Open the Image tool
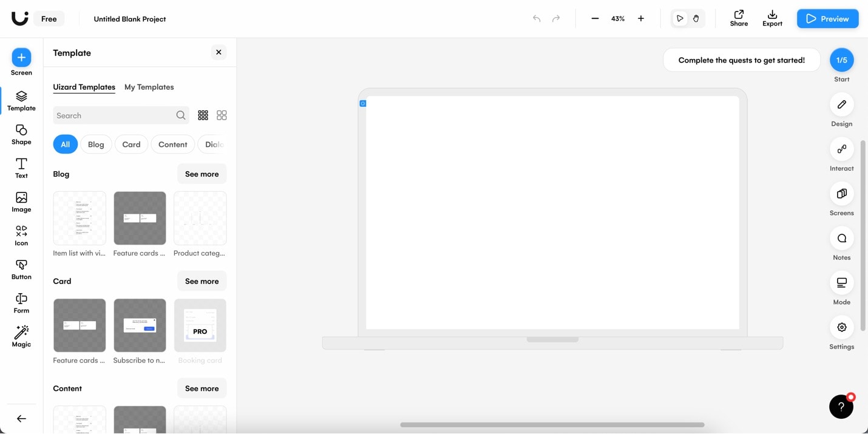Viewport: 868px width, 434px height. tap(21, 202)
